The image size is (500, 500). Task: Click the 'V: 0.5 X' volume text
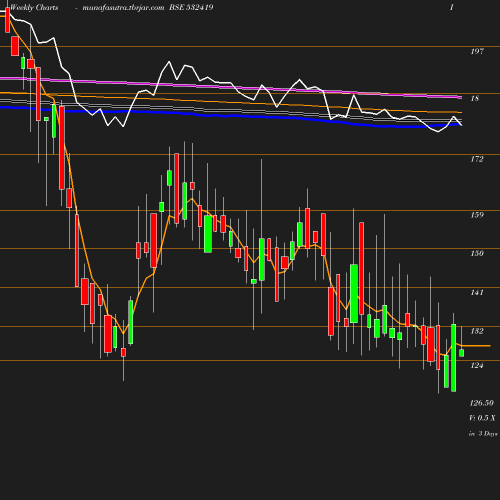pyautogui.click(x=482, y=418)
